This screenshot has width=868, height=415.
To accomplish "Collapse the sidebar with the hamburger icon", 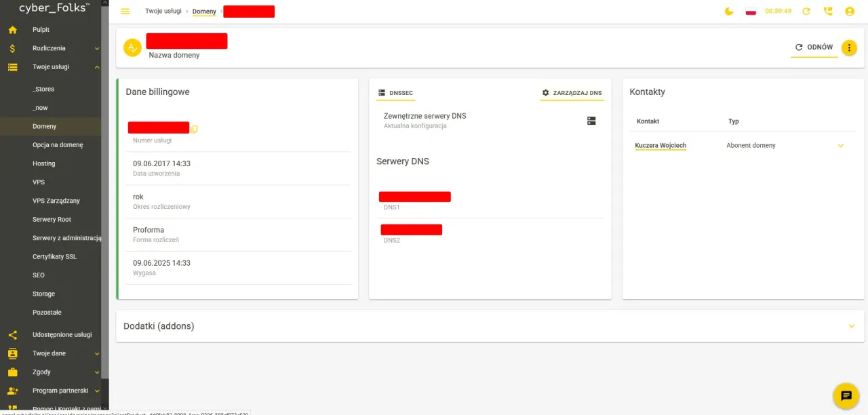I will click(x=125, y=11).
